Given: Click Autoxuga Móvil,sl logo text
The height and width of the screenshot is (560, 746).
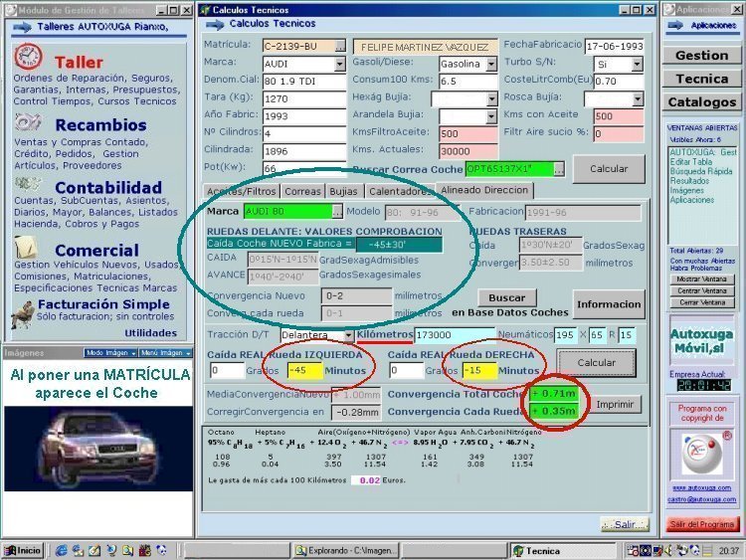Looking at the screenshot, I should (x=702, y=341).
